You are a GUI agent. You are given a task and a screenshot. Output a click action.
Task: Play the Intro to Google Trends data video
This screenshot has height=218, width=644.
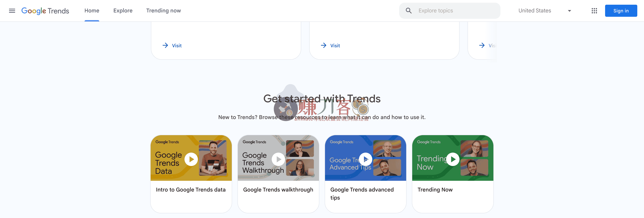(191, 159)
